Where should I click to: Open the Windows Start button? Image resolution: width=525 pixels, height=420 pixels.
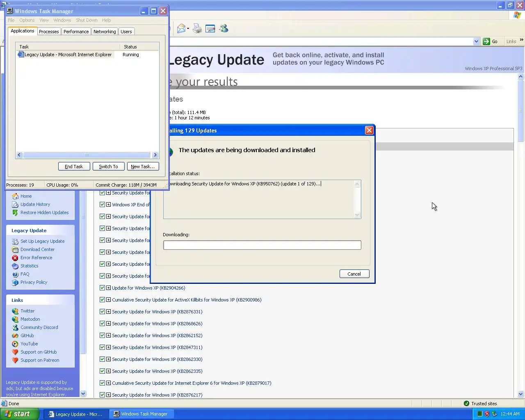(20, 414)
